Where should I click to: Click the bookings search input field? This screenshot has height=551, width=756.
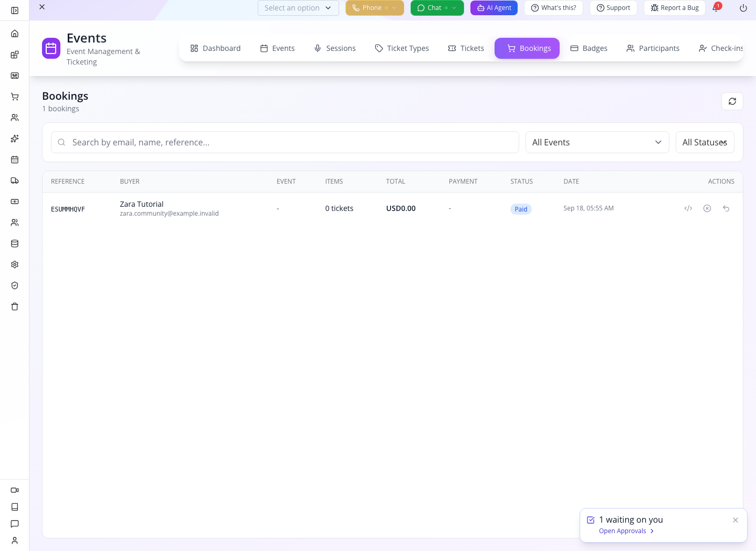coord(285,142)
